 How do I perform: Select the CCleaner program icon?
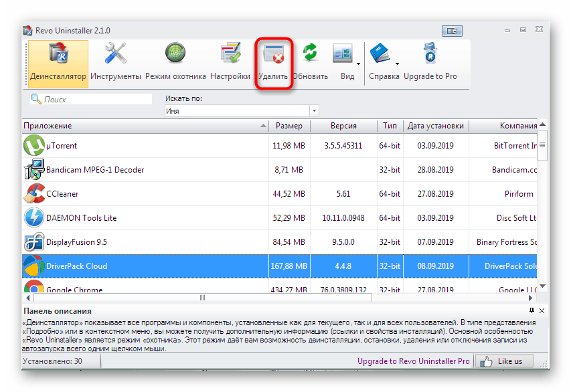[x=34, y=193]
